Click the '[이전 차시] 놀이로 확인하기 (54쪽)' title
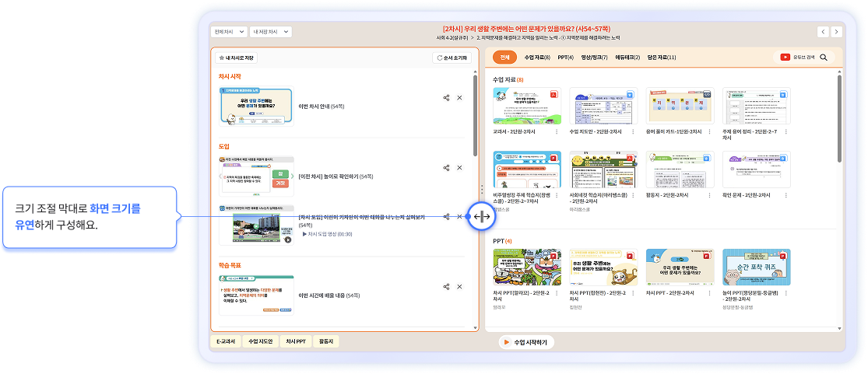This screenshot has width=868, height=374. 336,177
